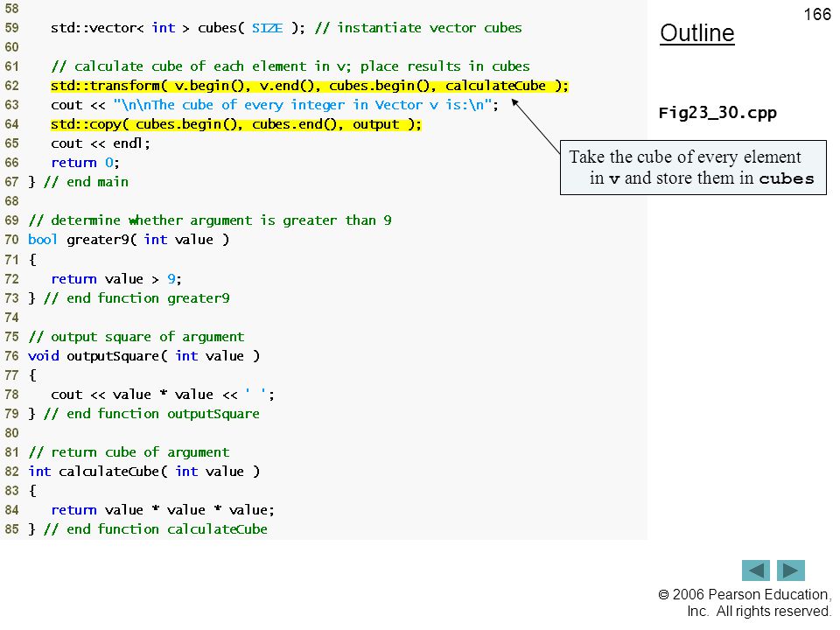840x630 pixels.
Task: Select '// end main' comment on line 67
Action: (x=86, y=182)
